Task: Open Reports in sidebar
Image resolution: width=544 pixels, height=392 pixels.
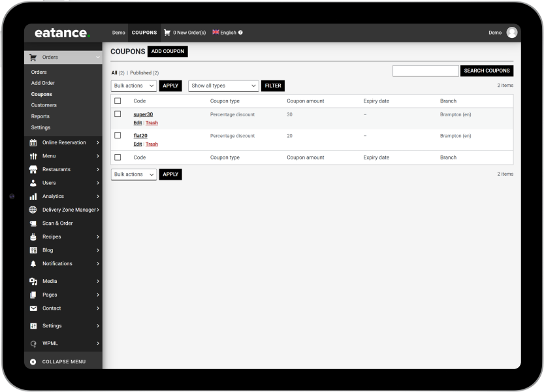Action: [40, 117]
